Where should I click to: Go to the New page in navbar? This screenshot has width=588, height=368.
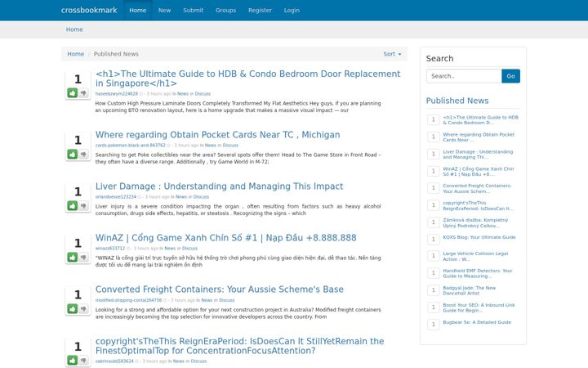(x=164, y=10)
